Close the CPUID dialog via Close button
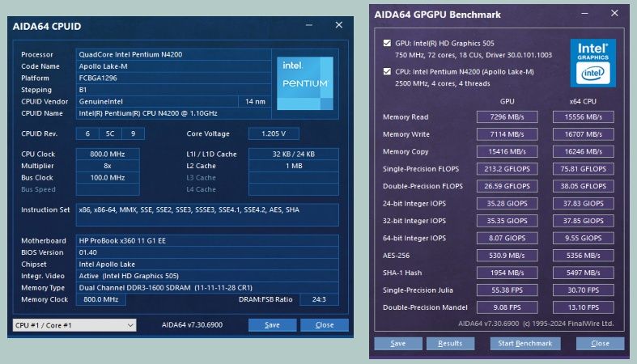Viewport: 637px width, 364px height. coord(325,325)
